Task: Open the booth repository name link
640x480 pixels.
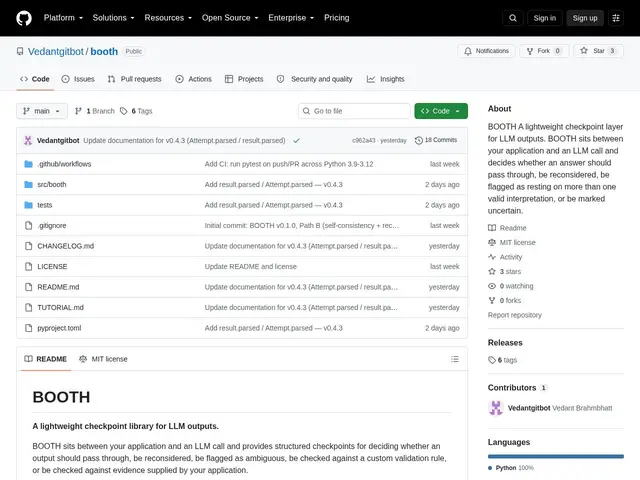Action: pos(104,51)
